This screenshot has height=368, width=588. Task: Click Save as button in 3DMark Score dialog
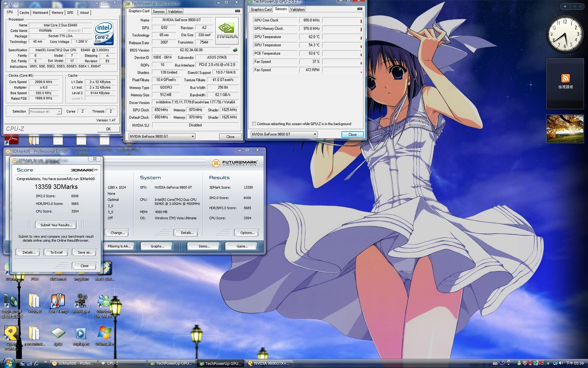[85, 252]
